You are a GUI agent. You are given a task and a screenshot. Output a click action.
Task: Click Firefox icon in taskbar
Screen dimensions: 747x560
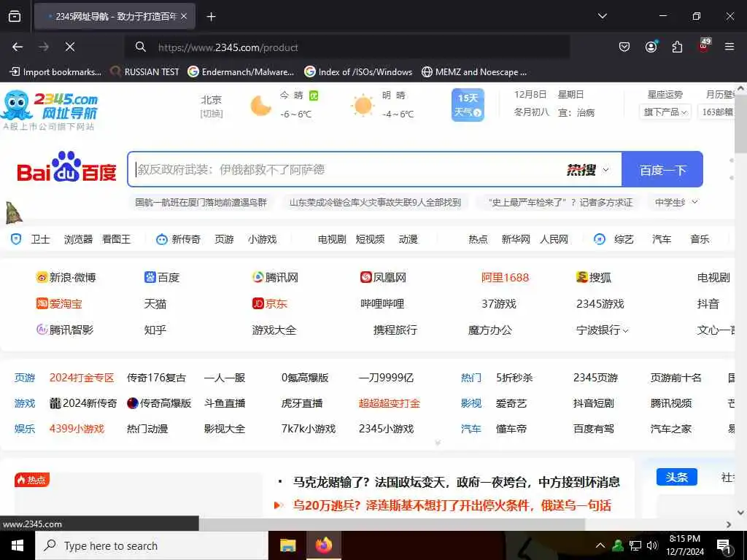[x=324, y=545]
